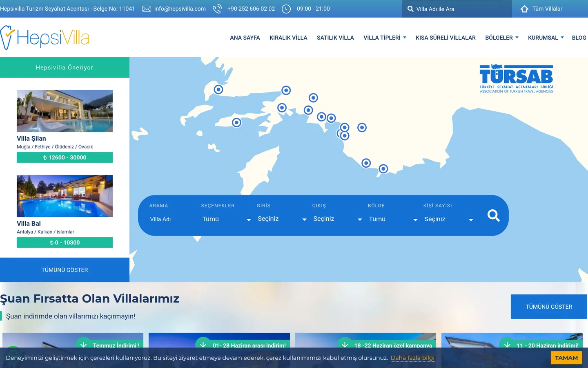Expand the Kurumsal menu

pos(546,38)
